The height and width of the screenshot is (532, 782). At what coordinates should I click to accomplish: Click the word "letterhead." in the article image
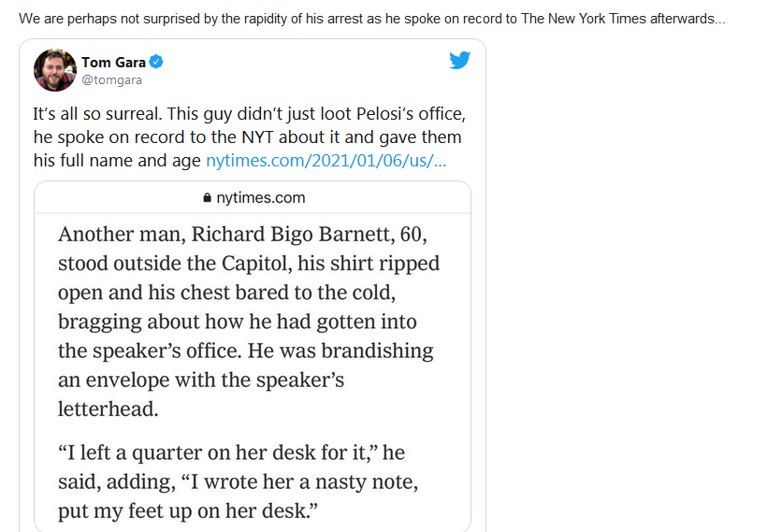(x=109, y=409)
